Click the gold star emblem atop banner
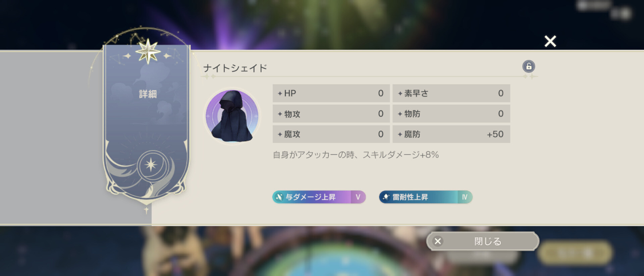The height and width of the screenshot is (276, 644). (x=148, y=51)
